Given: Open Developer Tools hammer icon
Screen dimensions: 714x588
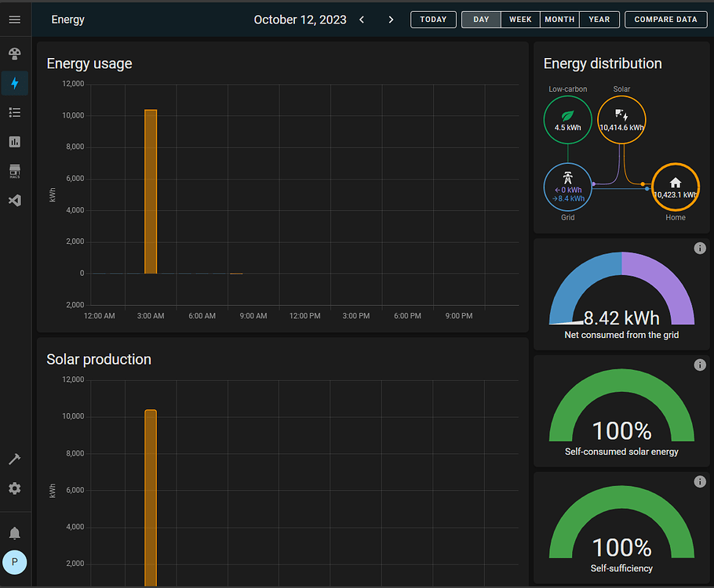Looking at the screenshot, I should 15,459.
